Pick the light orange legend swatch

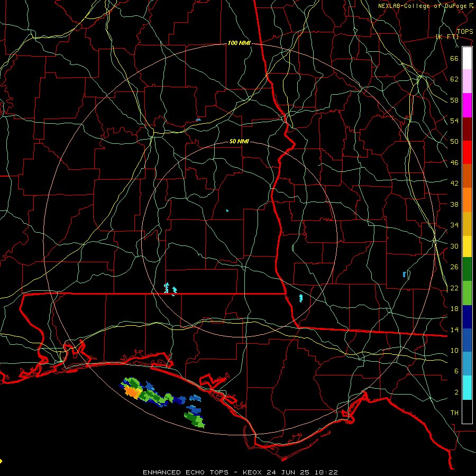pyautogui.click(x=467, y=200)
